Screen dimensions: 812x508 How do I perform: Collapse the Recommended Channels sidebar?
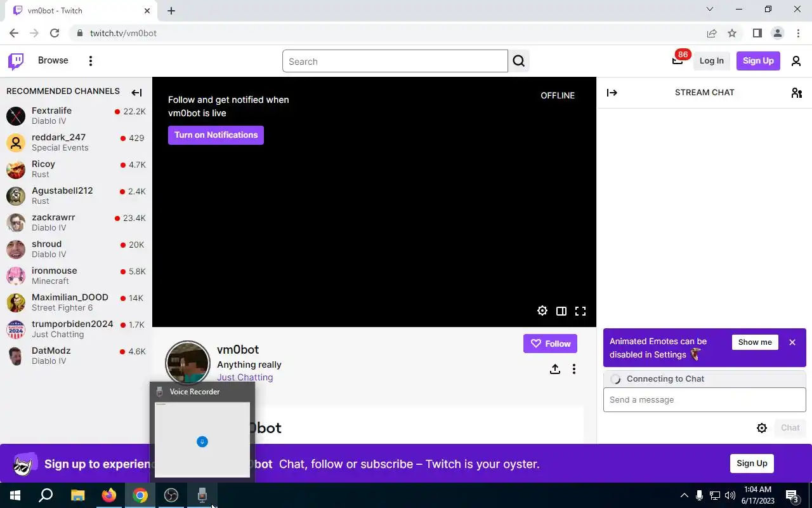point(136,93)
